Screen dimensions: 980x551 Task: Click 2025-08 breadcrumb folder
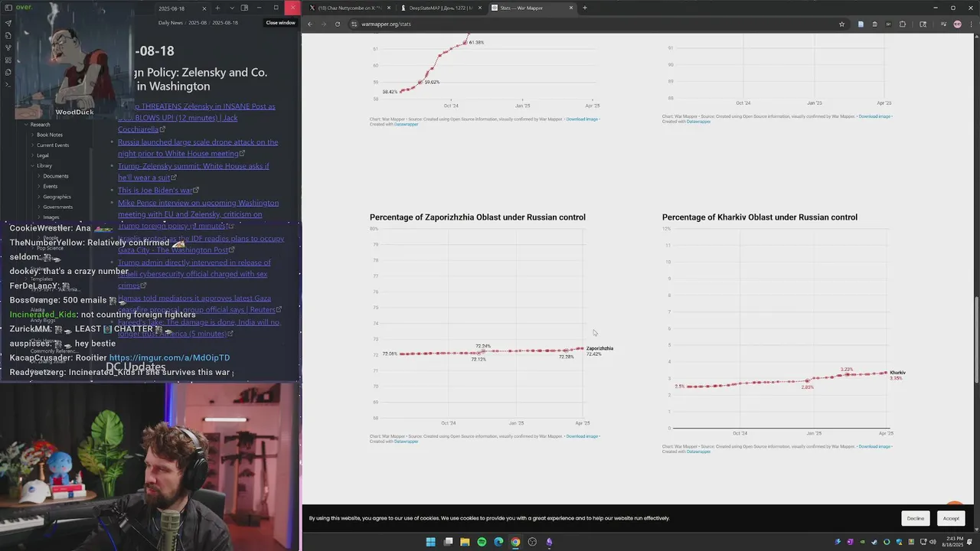[196, 22]
